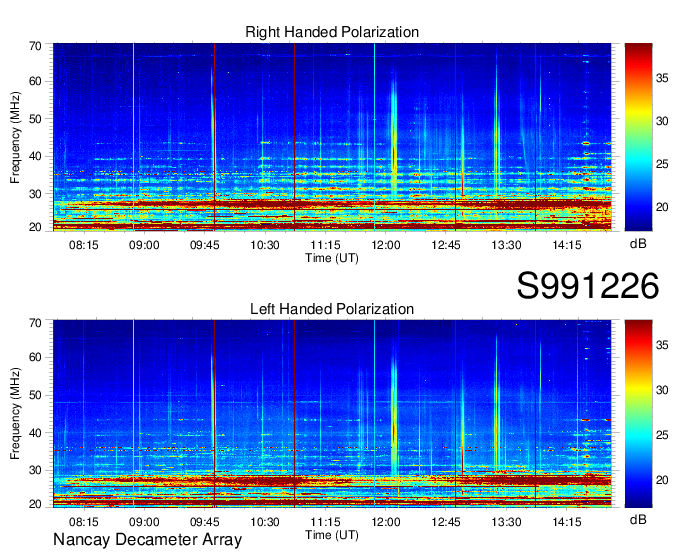
Task: Click the 10:30 tick on the lower time axis
Action: pos(265,522)
